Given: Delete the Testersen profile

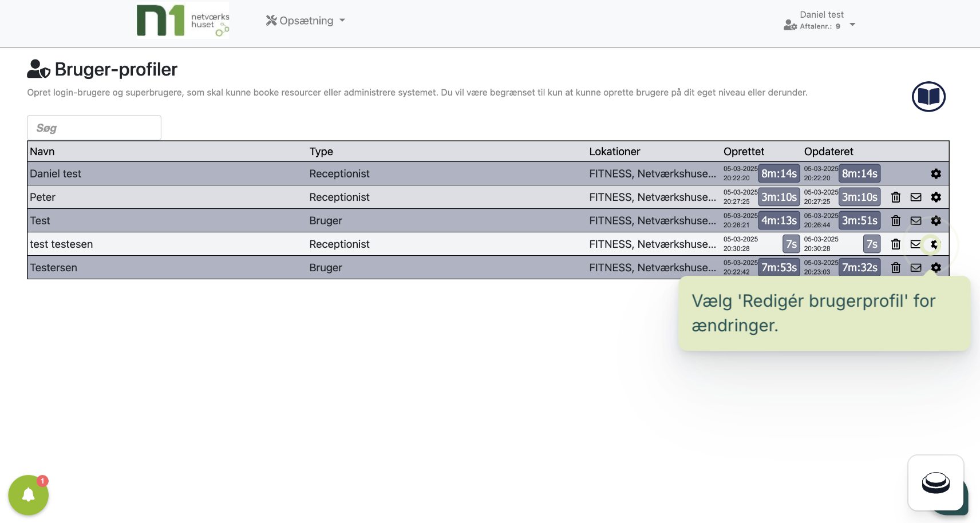Looking at the screenshot, I should click(x=896, y=267).
